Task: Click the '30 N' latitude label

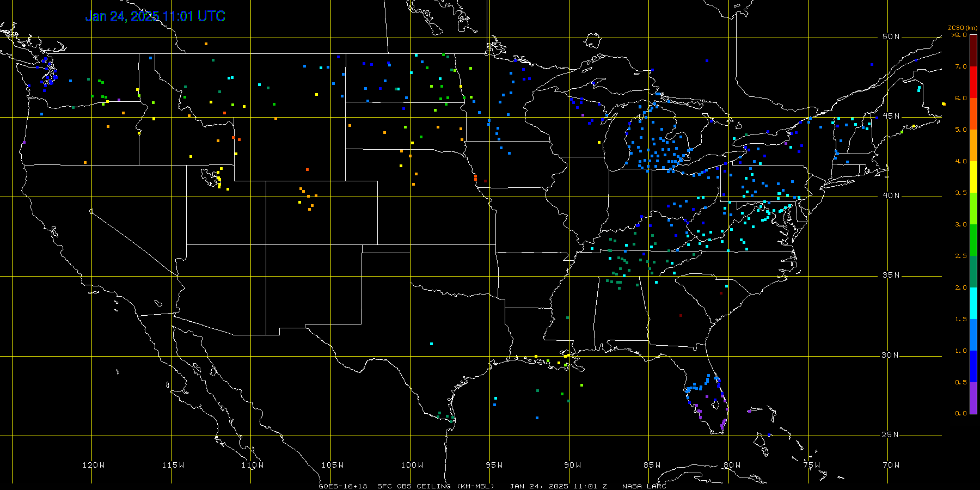Action: (891, 355)
